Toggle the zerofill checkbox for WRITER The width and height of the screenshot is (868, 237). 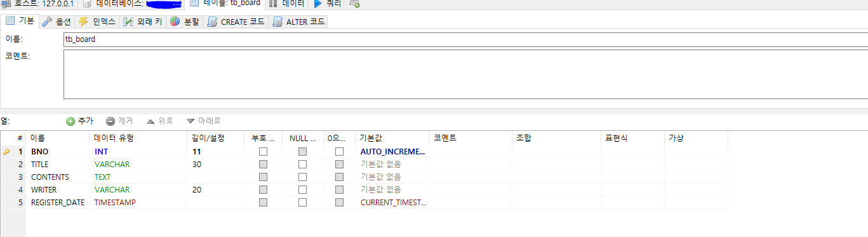(x=339, y=189)
